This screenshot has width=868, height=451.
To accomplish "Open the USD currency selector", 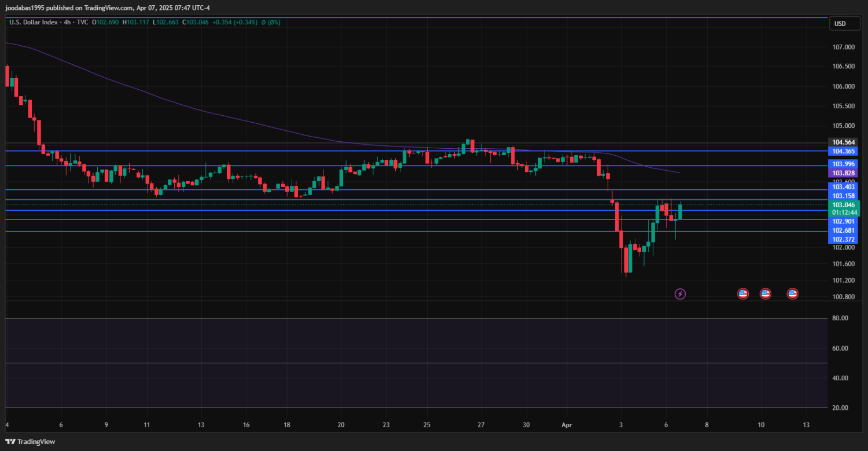I will click(839, 24).
